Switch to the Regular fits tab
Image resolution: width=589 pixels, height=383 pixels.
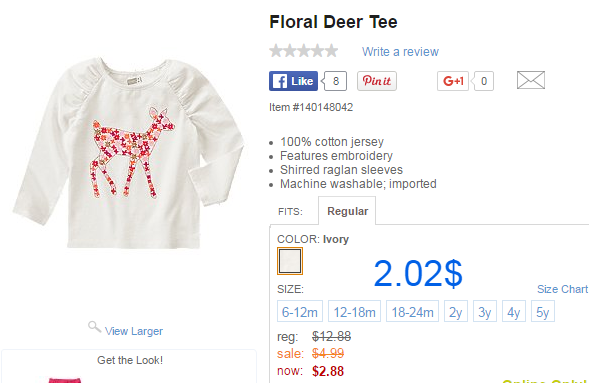pos(347,211)
